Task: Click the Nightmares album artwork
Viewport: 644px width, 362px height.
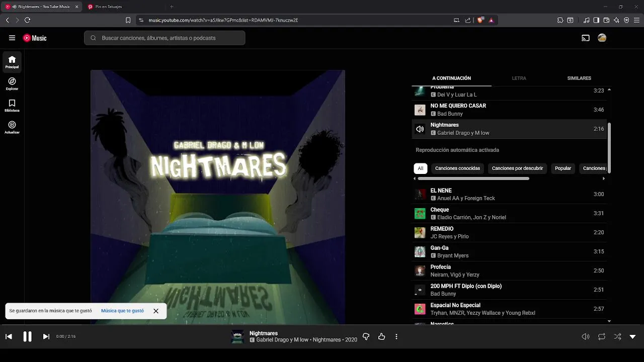Action: (218, 197)
